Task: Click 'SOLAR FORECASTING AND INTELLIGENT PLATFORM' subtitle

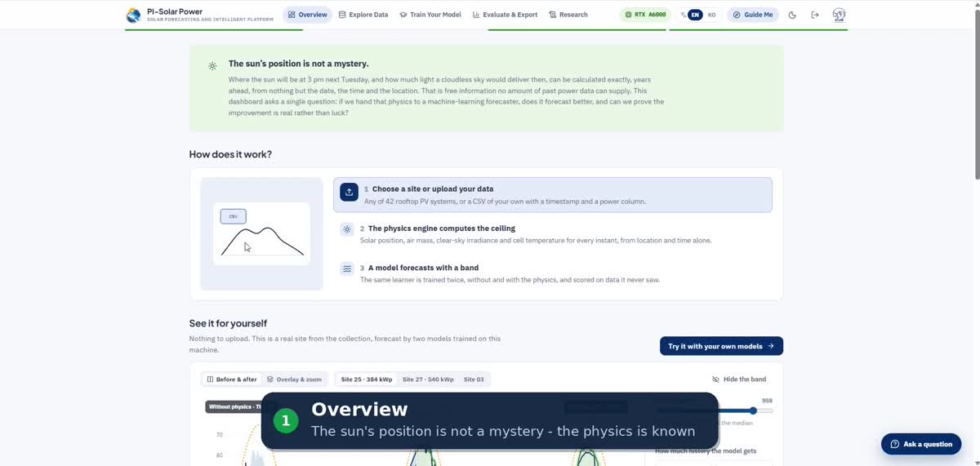Action: (210, 20)
